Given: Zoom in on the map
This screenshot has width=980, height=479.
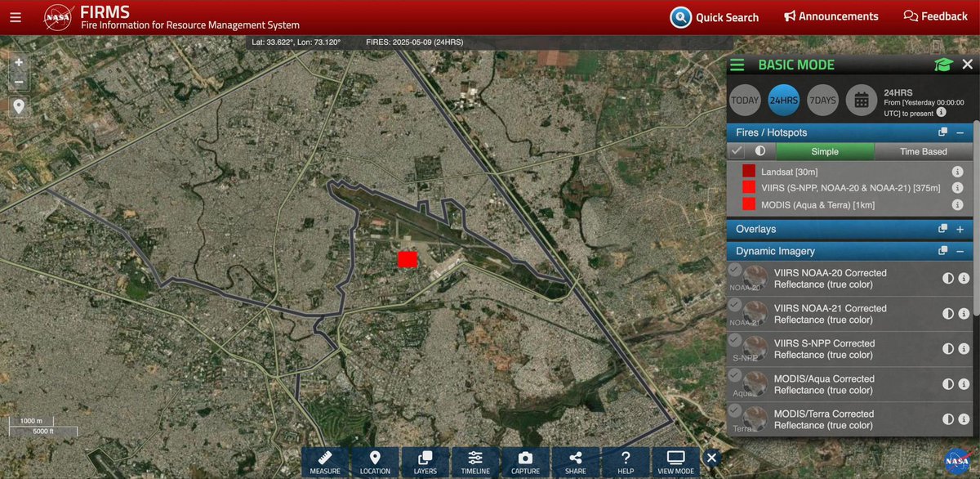Looking at the screenshot, I should pyautogui.click(x=19, y=62).
